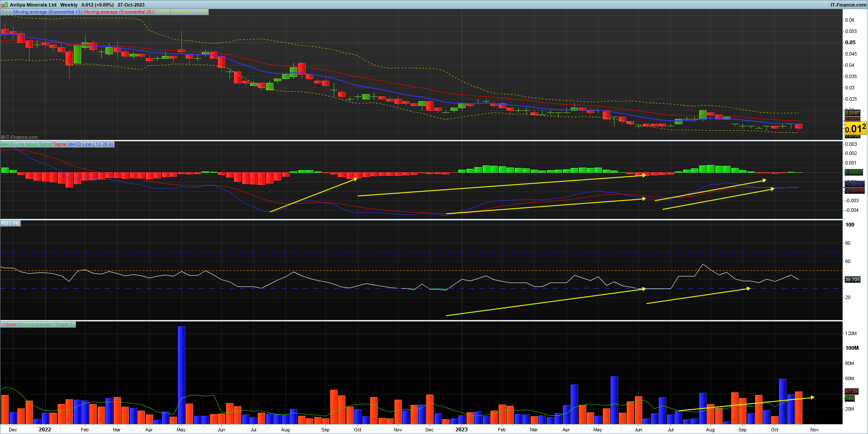The image size is (868, 434).
Task: Click the 0.012 (+9.09%) price change text
Action: 98,5
